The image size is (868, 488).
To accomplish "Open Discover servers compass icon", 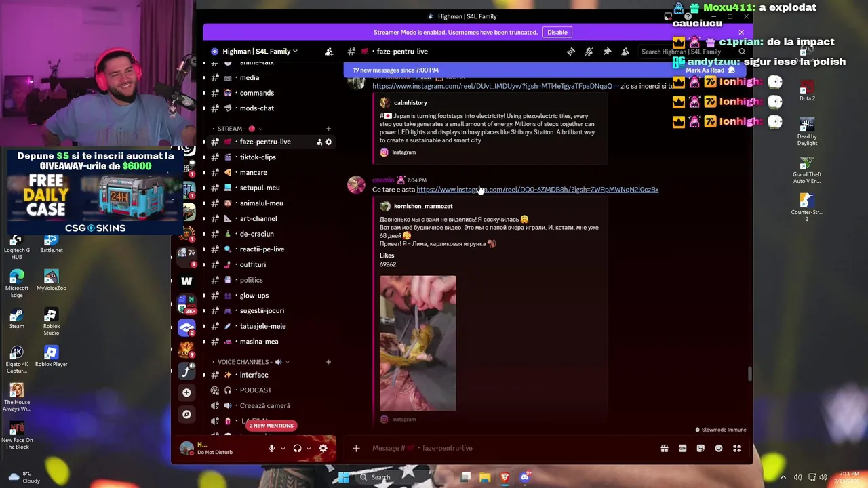I will [186, 414].
